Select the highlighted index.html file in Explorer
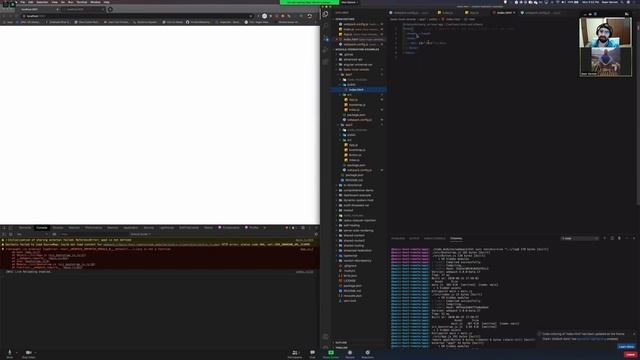The image size is (640, 360). 359,90
